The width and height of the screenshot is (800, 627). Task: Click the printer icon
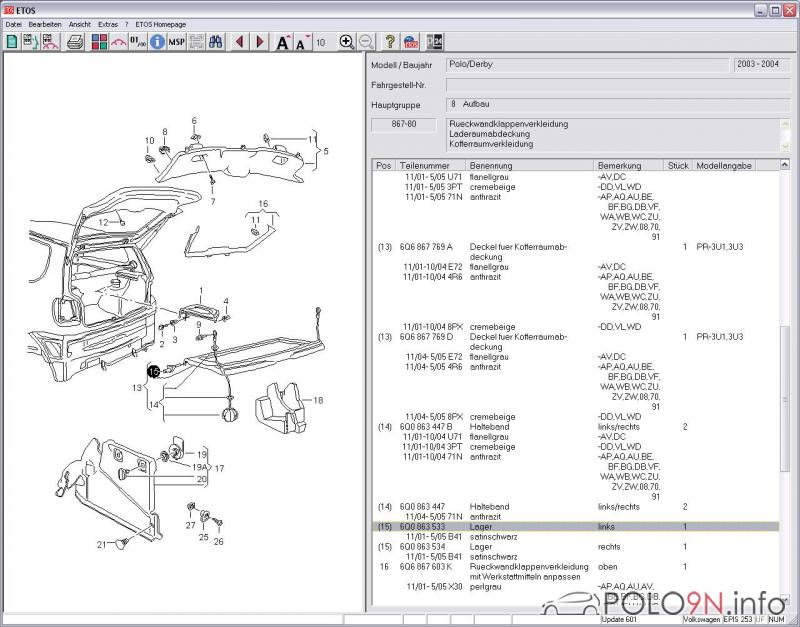pyautogui.click(x=74, y=42)
